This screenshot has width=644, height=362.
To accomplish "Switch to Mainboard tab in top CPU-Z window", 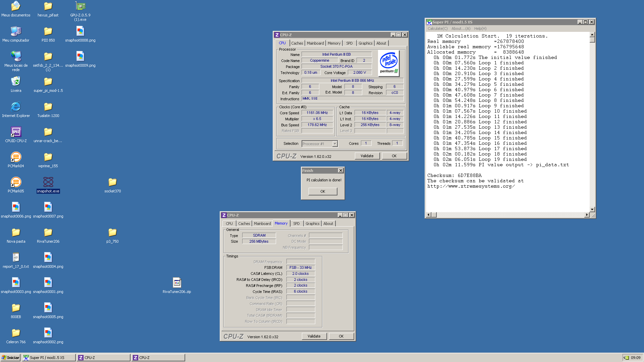I will (315, 43).
